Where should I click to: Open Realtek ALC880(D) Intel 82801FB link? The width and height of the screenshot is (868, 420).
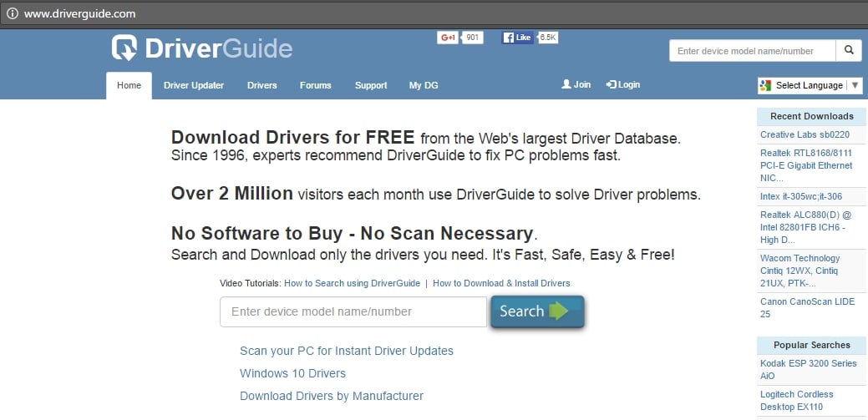[806, 227]
